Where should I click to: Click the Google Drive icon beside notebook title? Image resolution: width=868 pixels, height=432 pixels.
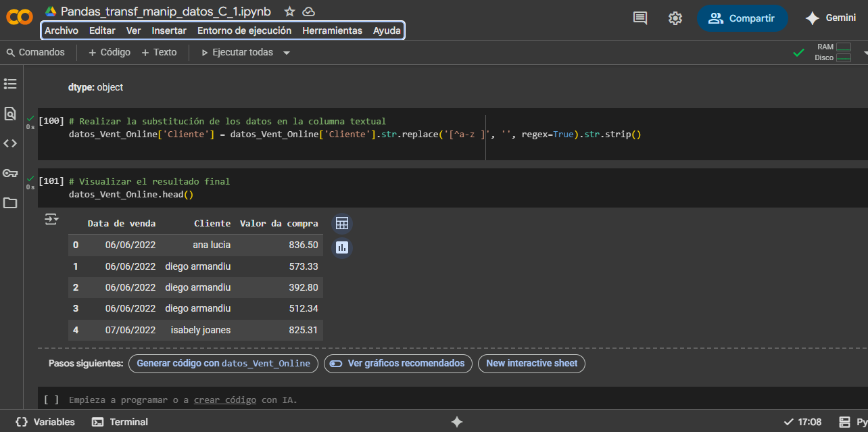coord(51,11)
